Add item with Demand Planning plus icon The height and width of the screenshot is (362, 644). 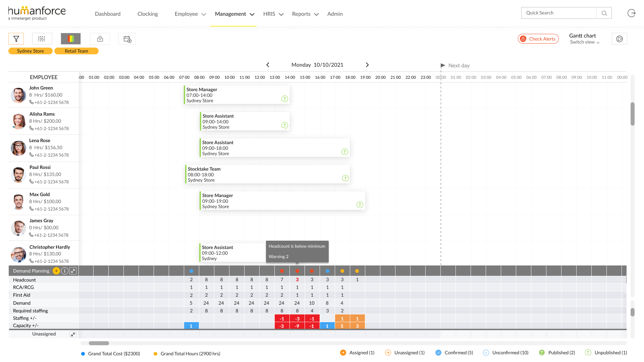56,271
